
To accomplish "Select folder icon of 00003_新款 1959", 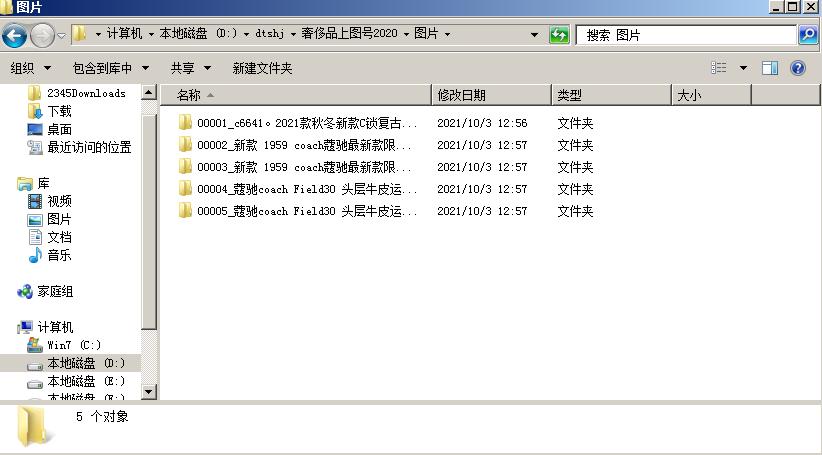I will 185,166.
